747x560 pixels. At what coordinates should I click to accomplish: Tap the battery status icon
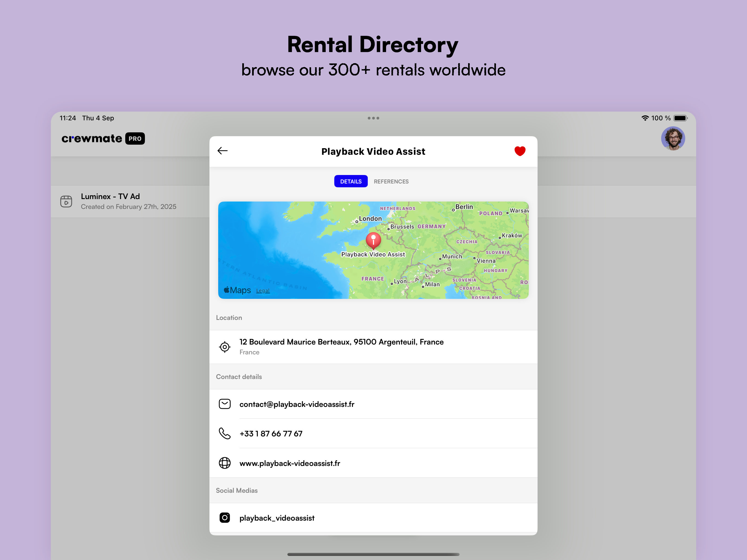pyautogui.click(x=680, y=118)
